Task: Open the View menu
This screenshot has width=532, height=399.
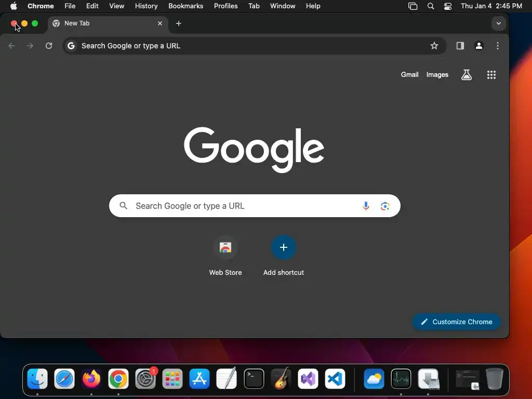Action: (x=117, y=6)
